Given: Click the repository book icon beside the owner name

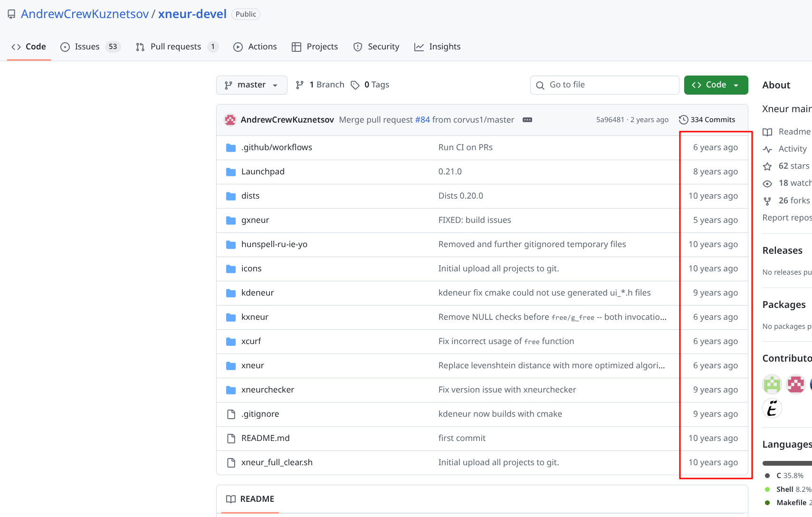Looking at the screenshot, I should point(11,14).
